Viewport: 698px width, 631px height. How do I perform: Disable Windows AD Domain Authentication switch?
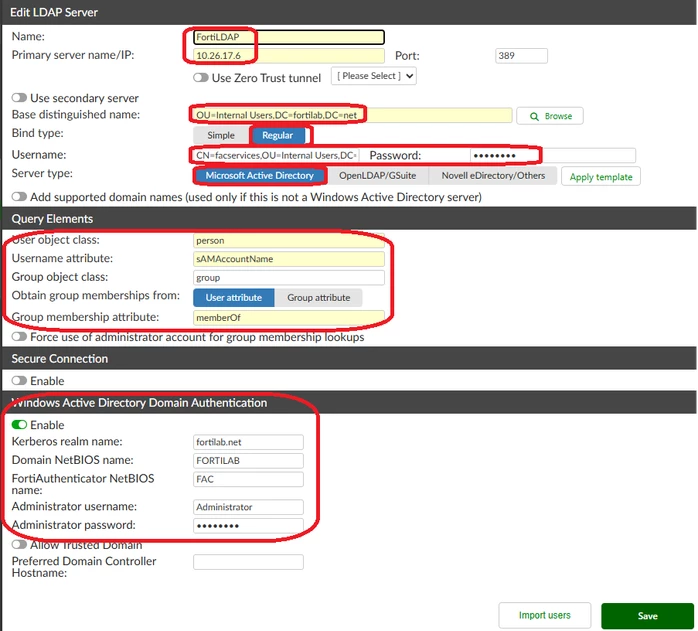[19, 425]
